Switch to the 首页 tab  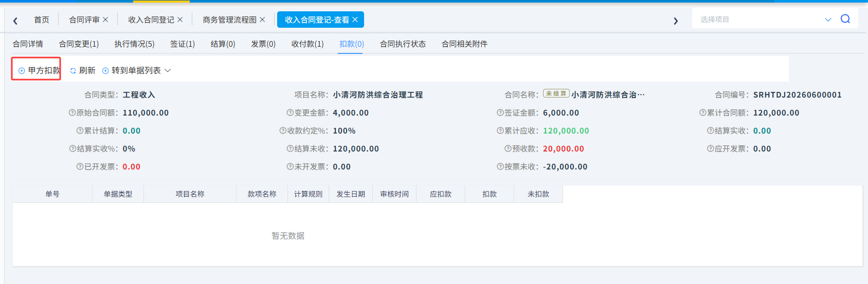click(42, 20)
